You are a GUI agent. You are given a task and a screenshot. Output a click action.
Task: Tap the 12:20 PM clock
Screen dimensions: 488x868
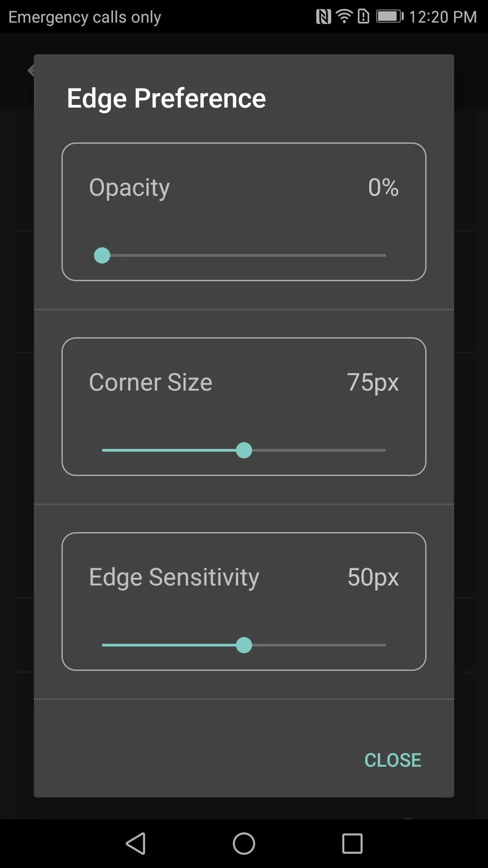[443, 17]
